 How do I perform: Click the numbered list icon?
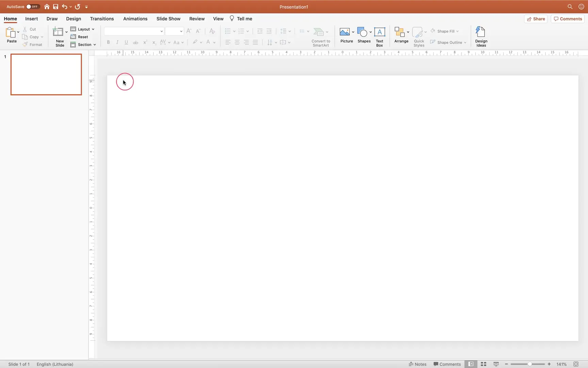point(241,31)
